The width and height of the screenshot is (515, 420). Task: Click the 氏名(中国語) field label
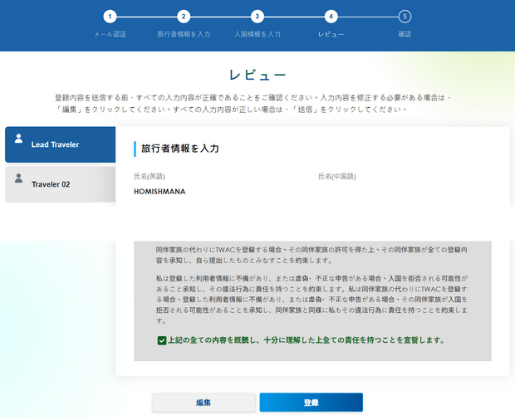click(x=336, y=176)
